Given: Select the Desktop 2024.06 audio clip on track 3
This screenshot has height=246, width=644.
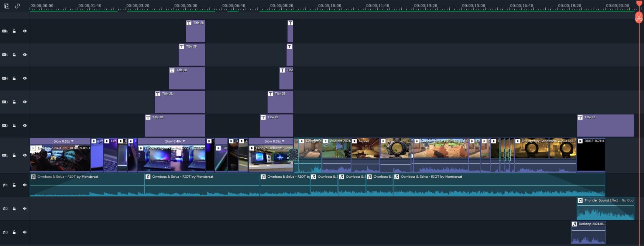Looking at the screenshot, I should tap(588, 232).
